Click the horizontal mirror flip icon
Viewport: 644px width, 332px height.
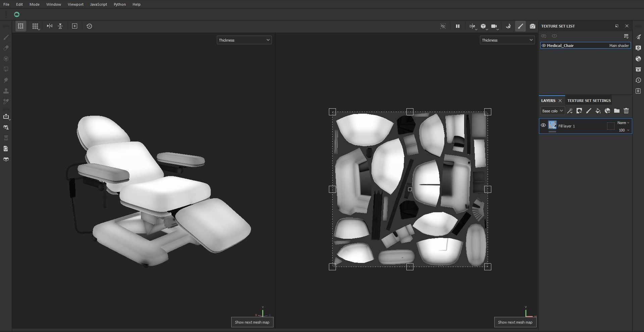50,26
